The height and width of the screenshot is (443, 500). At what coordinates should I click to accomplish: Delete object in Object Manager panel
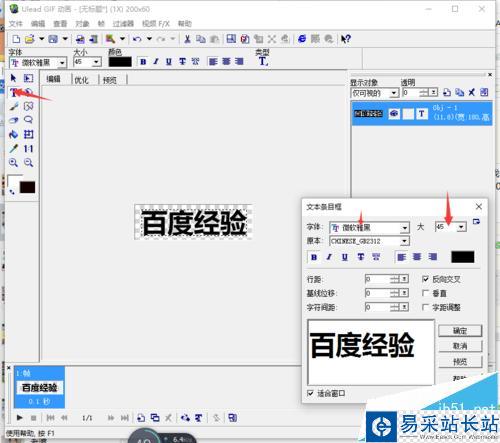click(471, 92)
